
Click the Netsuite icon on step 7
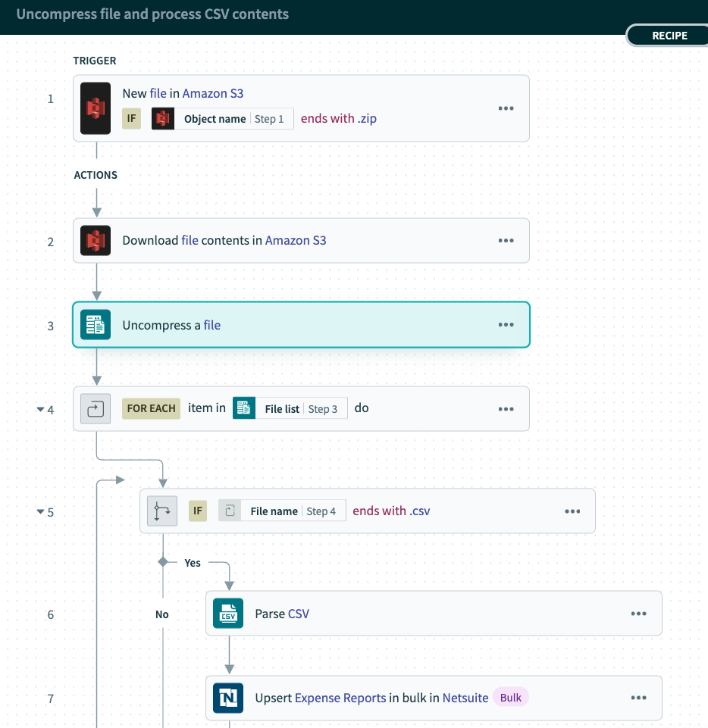228,698
